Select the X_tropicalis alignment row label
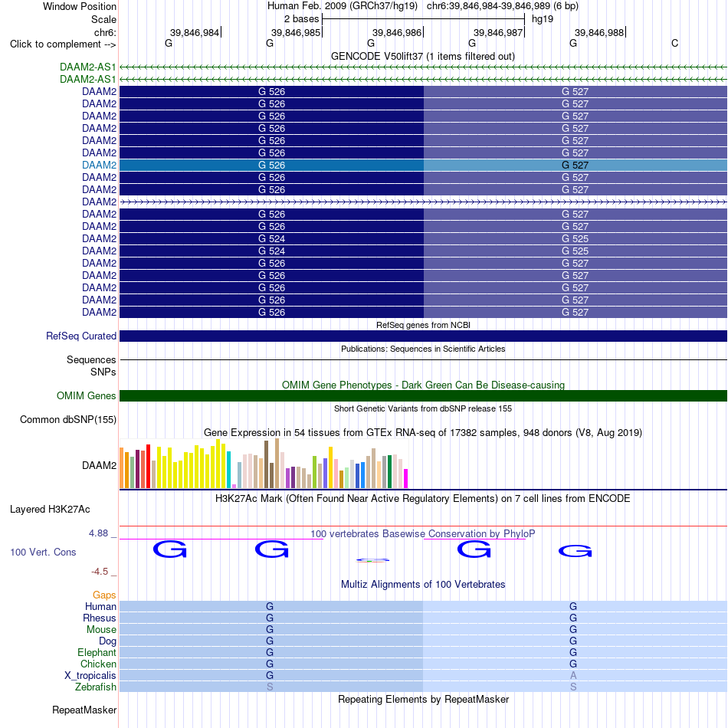 (90, 676)
